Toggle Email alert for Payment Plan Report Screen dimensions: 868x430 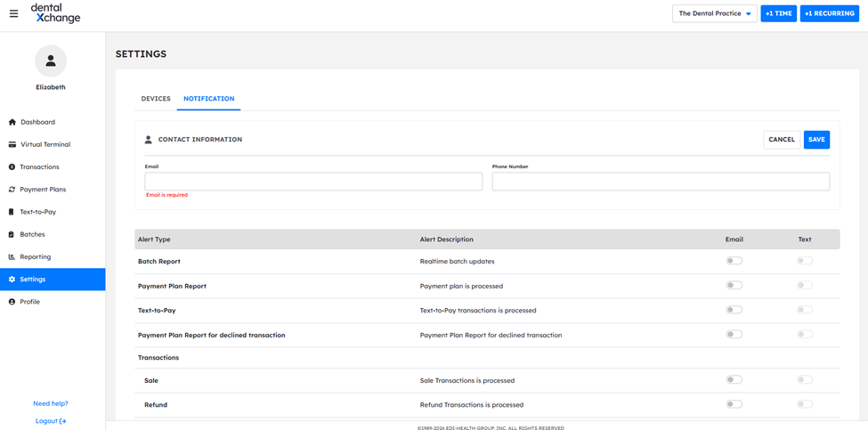(x=734, y=286)
